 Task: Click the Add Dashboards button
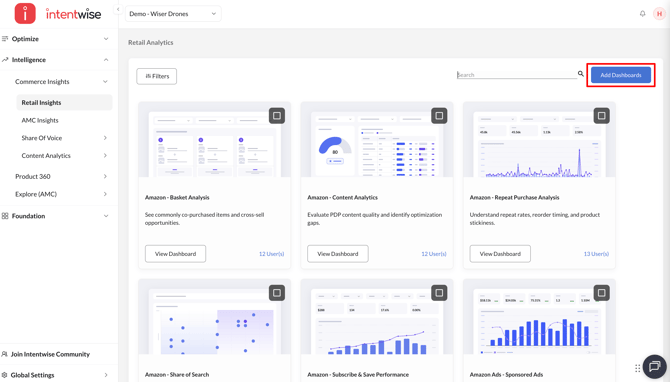(621, 75)
